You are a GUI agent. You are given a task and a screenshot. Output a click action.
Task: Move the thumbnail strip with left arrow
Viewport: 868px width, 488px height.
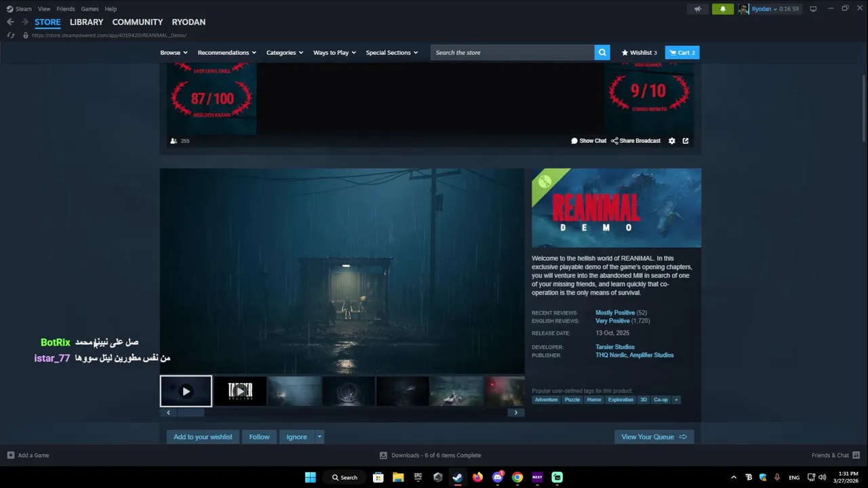(168, 413)
